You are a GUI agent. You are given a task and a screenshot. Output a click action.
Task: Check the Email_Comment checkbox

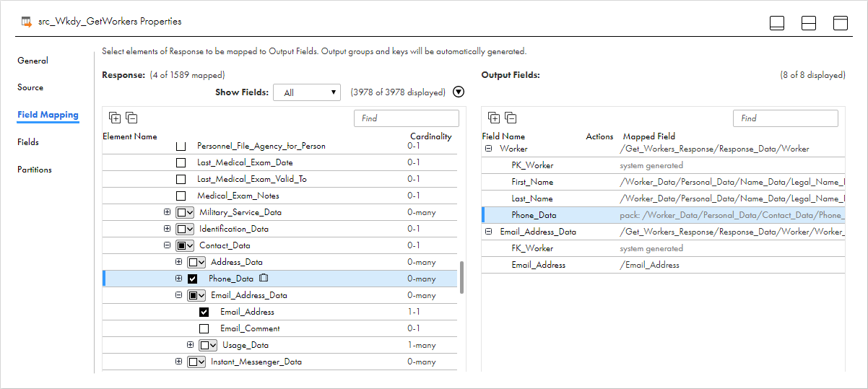pos(204,328)
